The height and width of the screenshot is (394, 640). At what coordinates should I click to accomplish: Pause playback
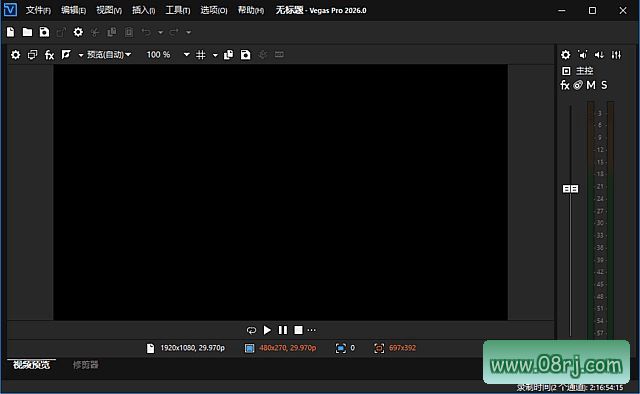pyautogui.click(x=282, y=330)
